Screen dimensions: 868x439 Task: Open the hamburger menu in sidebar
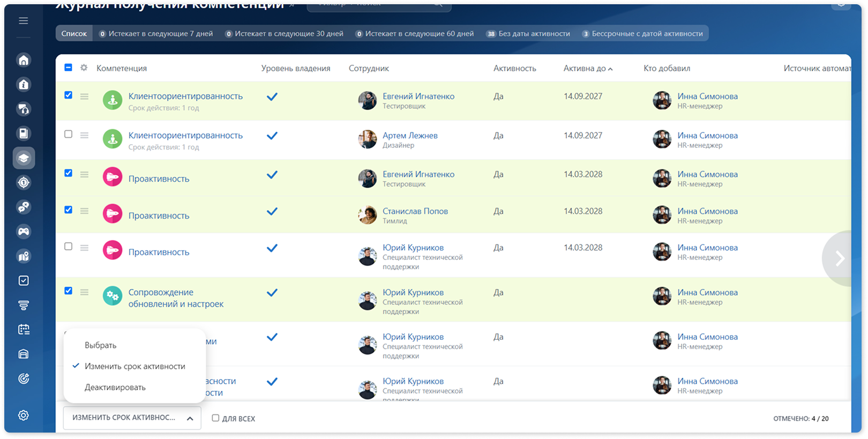(x=24, y=20)
